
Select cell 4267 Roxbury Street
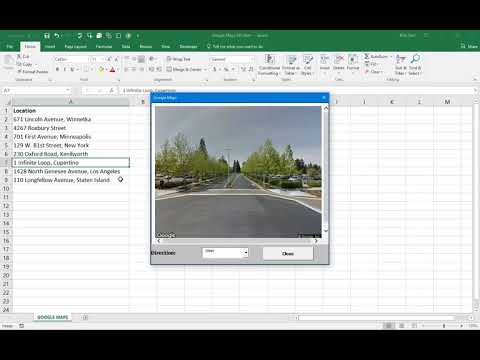71,128
